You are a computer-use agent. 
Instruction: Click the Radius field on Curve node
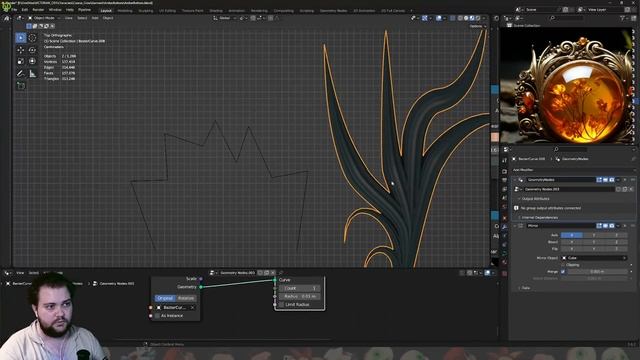point(300,296)
